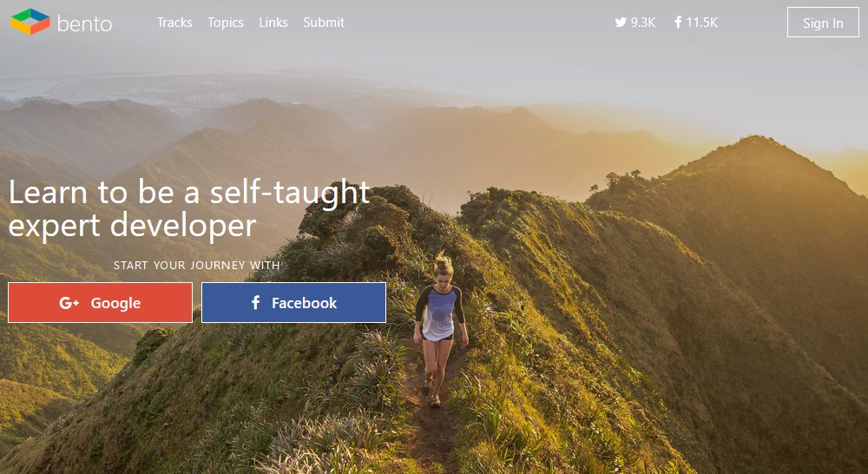Screen dimensions: 868x474
Task: Click the hiker in the background photo
Action: [440, 329]
